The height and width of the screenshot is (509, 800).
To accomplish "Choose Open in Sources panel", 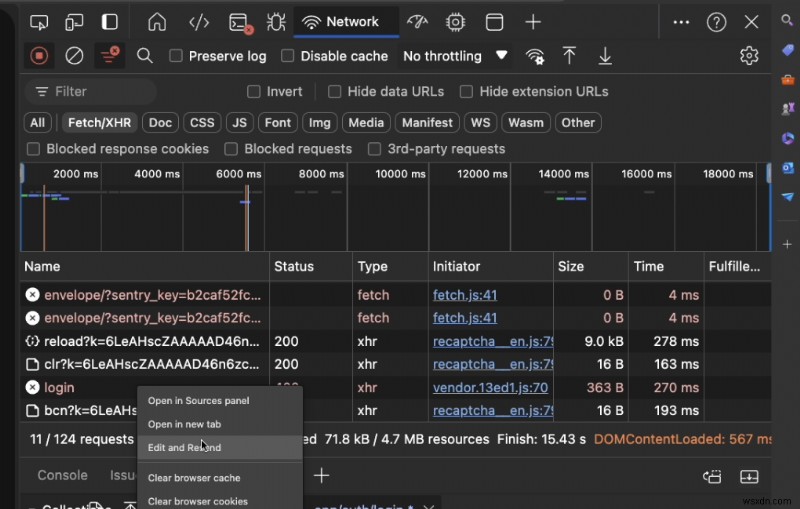I will point(220,401).
